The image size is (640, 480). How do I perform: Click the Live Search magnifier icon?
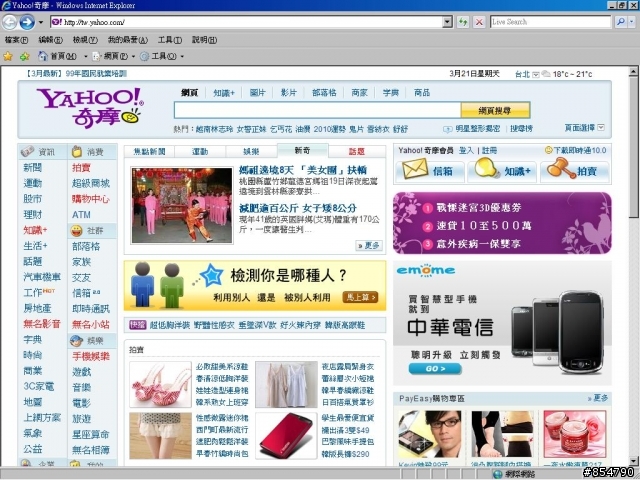620,22
